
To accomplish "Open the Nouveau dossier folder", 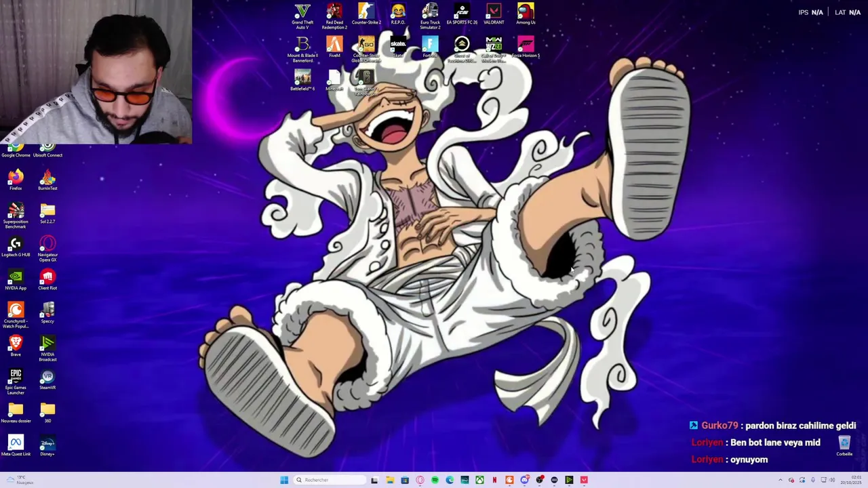I will click(x=16, y=413).
